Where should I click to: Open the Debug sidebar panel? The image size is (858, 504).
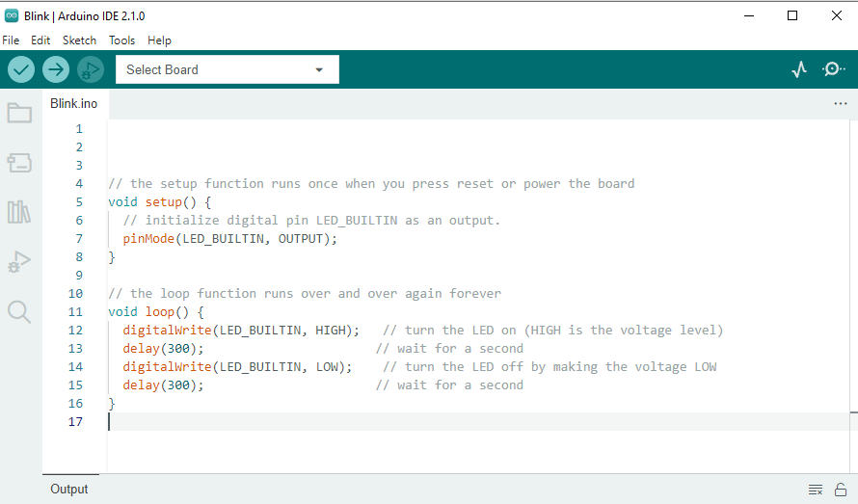19,261
